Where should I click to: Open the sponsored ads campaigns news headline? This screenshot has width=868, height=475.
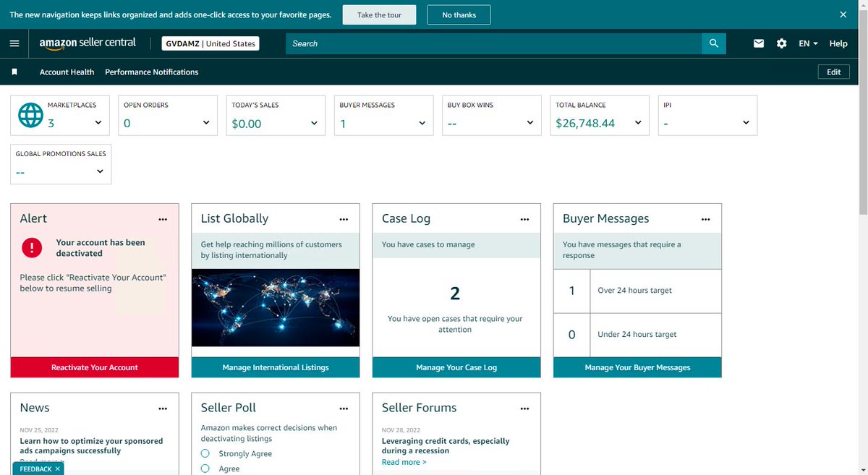click(91, 445)
